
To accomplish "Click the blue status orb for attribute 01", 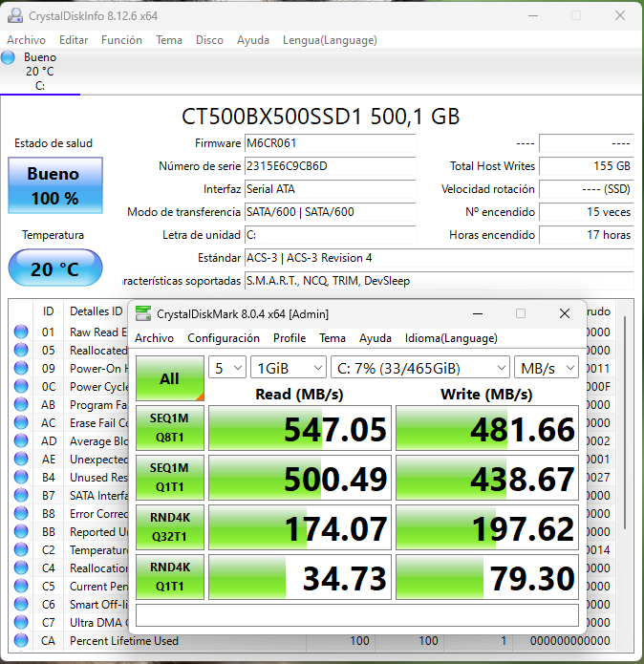I will (x=21, y=332).
